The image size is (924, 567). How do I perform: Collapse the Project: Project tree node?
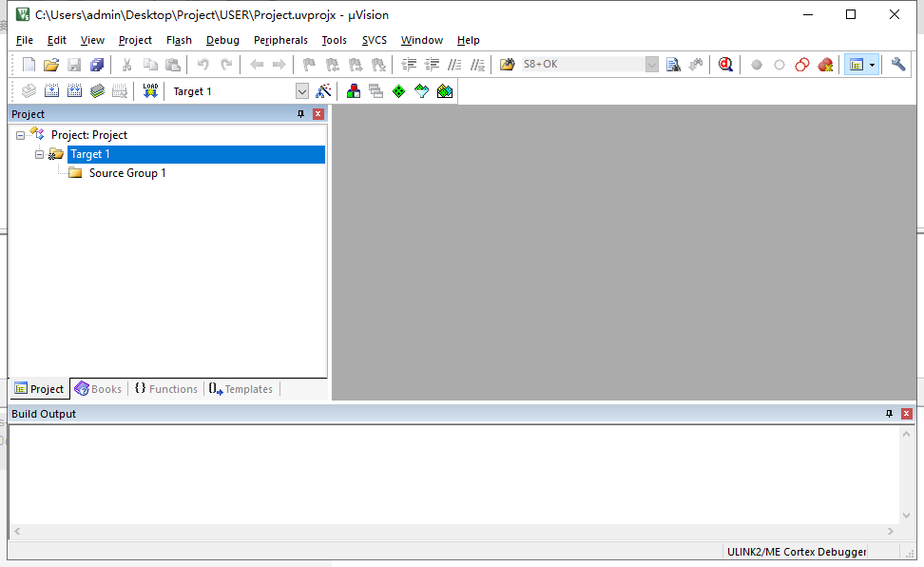click(x=20, y=135)
